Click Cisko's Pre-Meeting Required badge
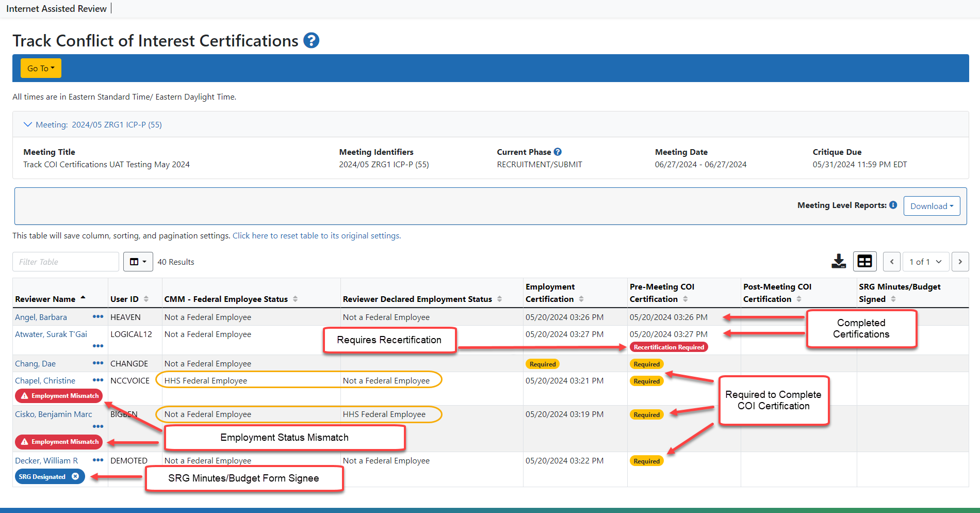This screenshot has width=980, height=513. tap(647, 414)
